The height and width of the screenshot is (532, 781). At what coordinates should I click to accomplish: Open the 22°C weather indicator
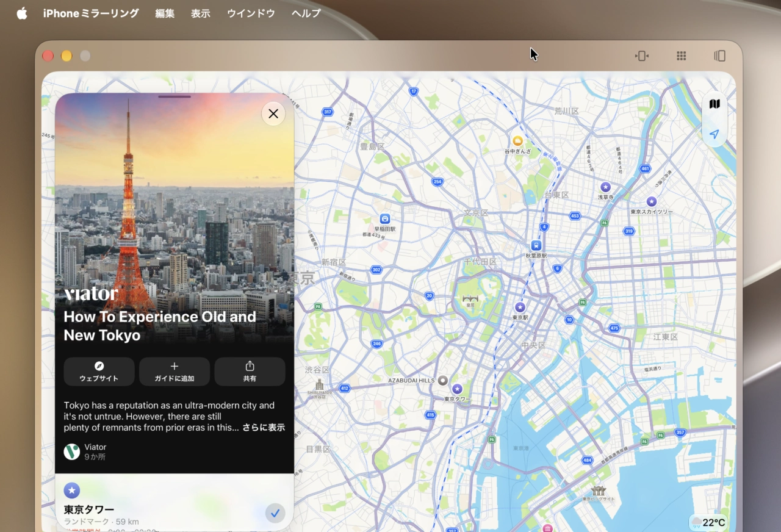(708, 522)
